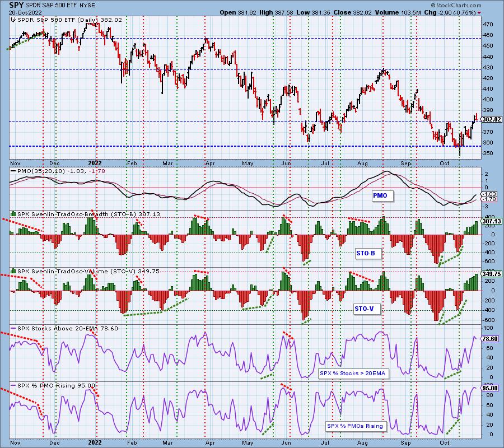This screenshot has width=504, height=448.
Task: Click the Swenlin TradOsc-Breadth legend icon
Action: pyautogui.click(x=13, y=214)
